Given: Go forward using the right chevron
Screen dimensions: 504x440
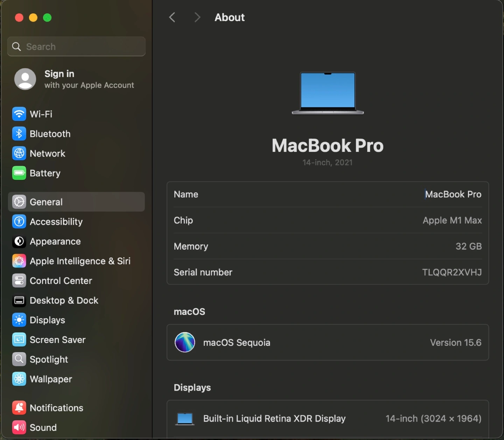Looking at the screenshot, I should (x=197, y=18).
